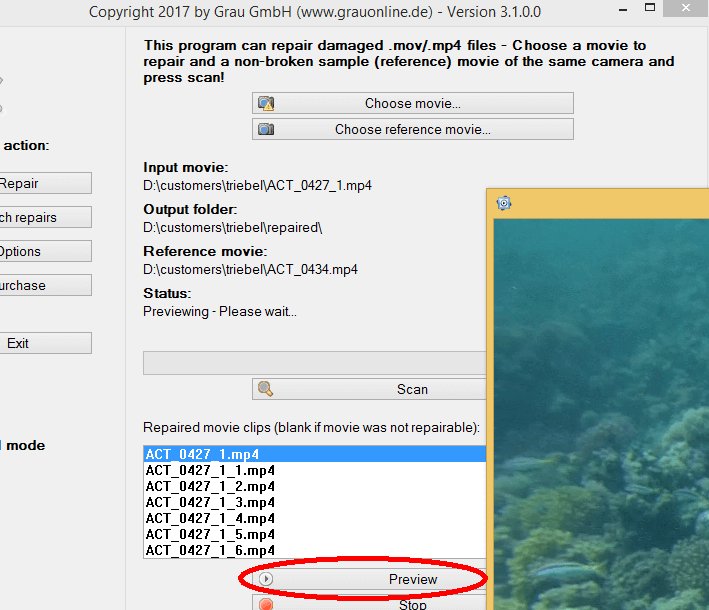
Task: Click the output folder path text
Action: (232, 227)
